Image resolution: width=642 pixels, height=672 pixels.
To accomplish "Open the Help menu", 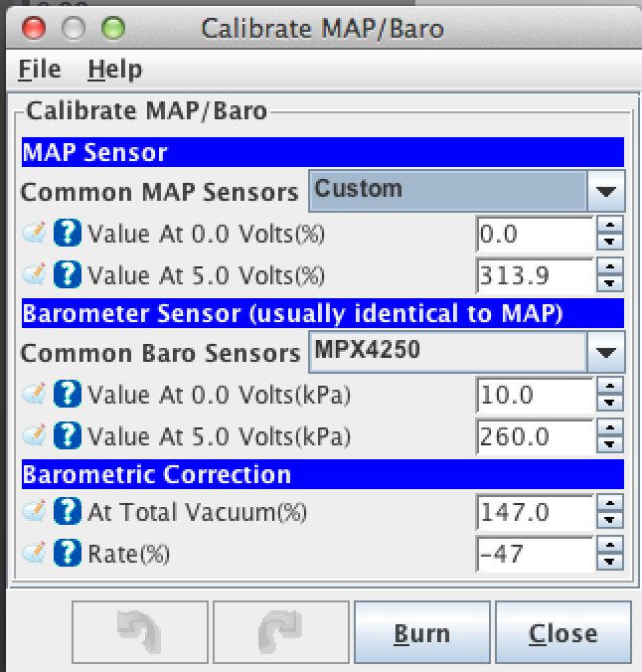I will [114, 70].
